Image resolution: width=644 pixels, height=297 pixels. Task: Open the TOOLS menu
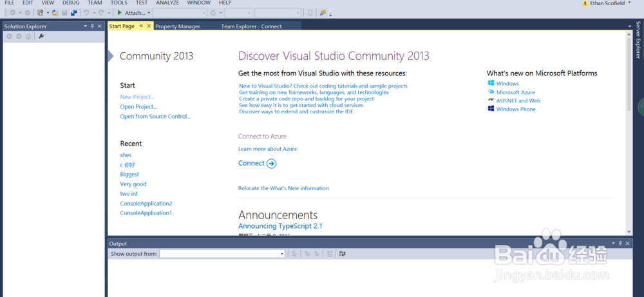(118, 3)
